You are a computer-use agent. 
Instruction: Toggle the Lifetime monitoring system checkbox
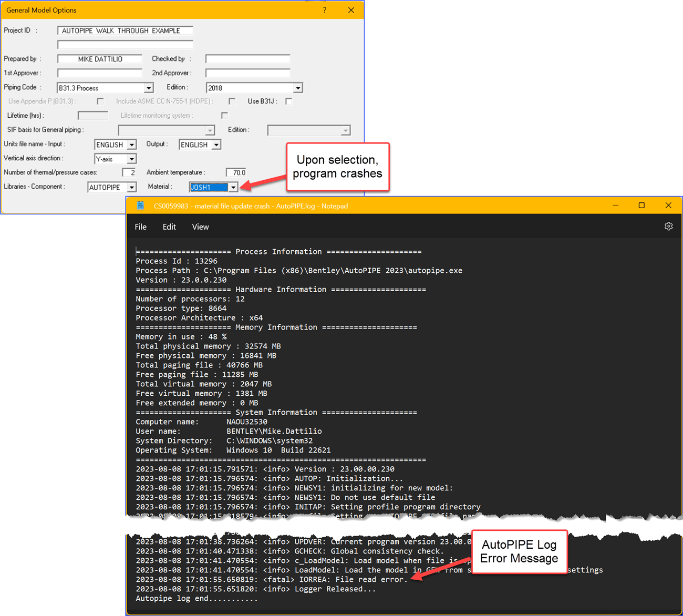point(225,115)
